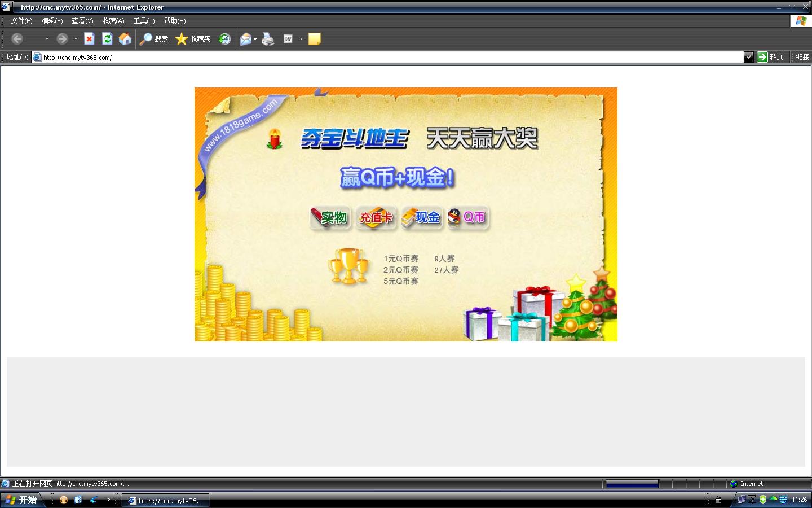Click the system clock showing 11:26
The height and width of the screenshot is (508, 812).
(x=800, y=500)
